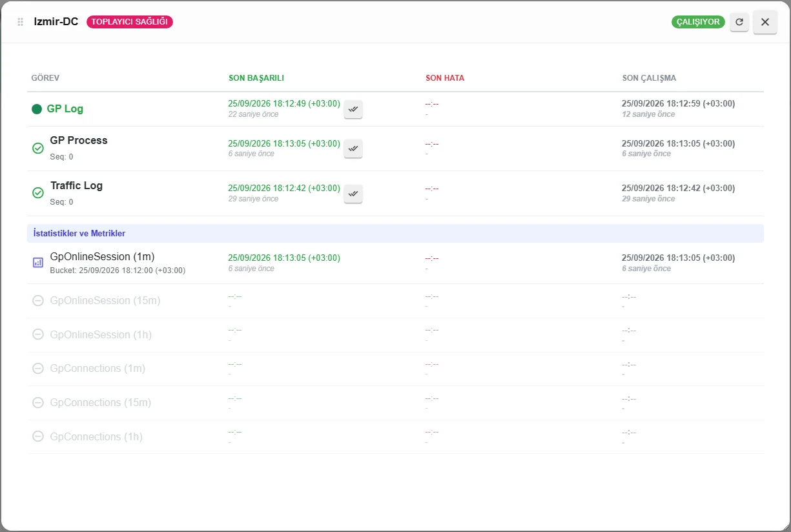Image resolution: width=791 pixels, height=532 pixels.
Task: Click GP Log last success time 18:12:49
Action: pyautogui.click(x=284, y=103)
